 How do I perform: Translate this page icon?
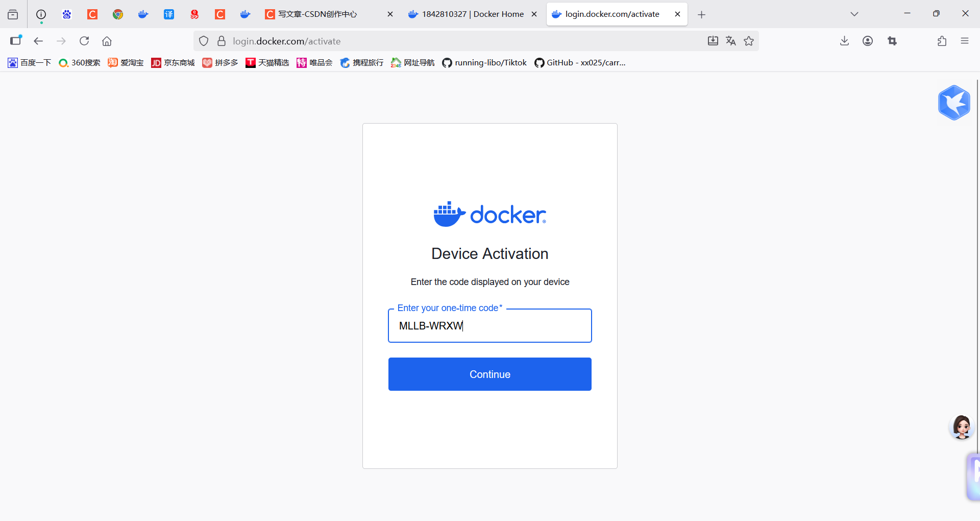(731, 41)
